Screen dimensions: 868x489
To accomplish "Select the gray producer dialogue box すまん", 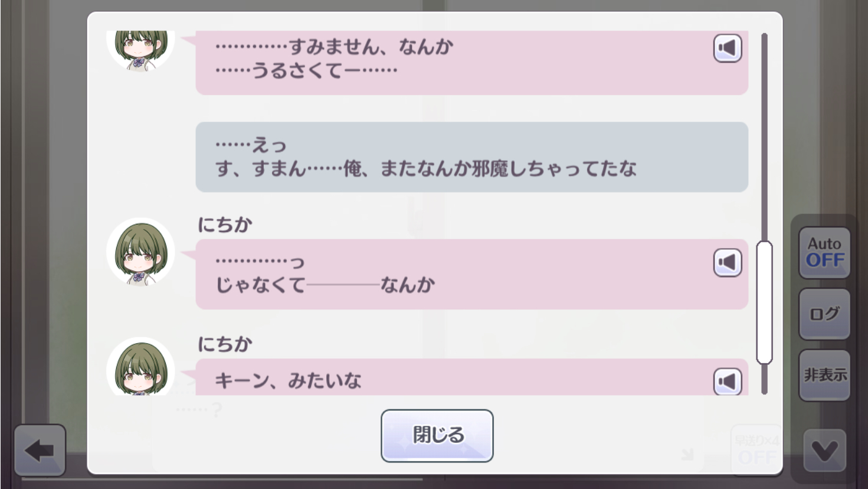I will tap(471, 157).
